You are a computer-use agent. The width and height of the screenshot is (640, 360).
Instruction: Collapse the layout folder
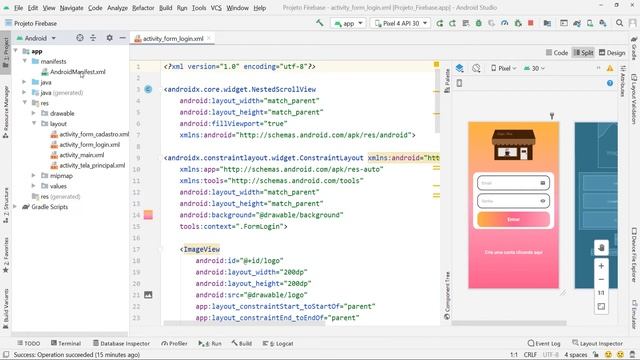pos(34,123)
